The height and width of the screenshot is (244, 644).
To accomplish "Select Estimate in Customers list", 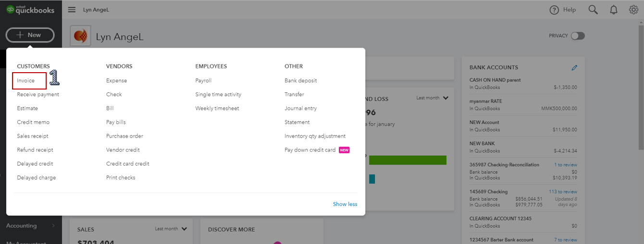I will click(27, 108).
